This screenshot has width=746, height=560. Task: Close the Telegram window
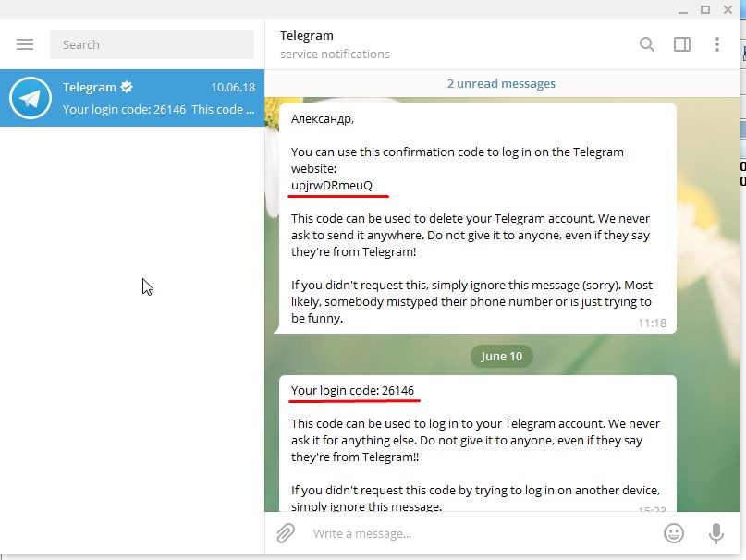728,9
